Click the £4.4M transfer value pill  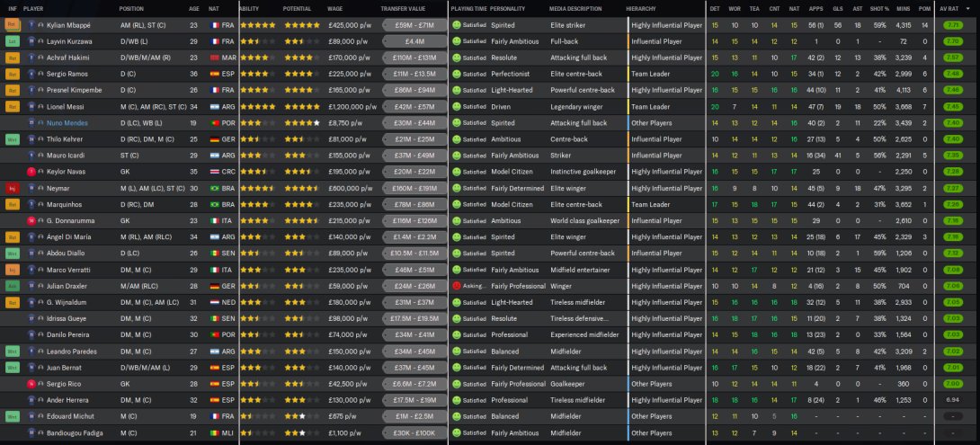tap(414, 41)
